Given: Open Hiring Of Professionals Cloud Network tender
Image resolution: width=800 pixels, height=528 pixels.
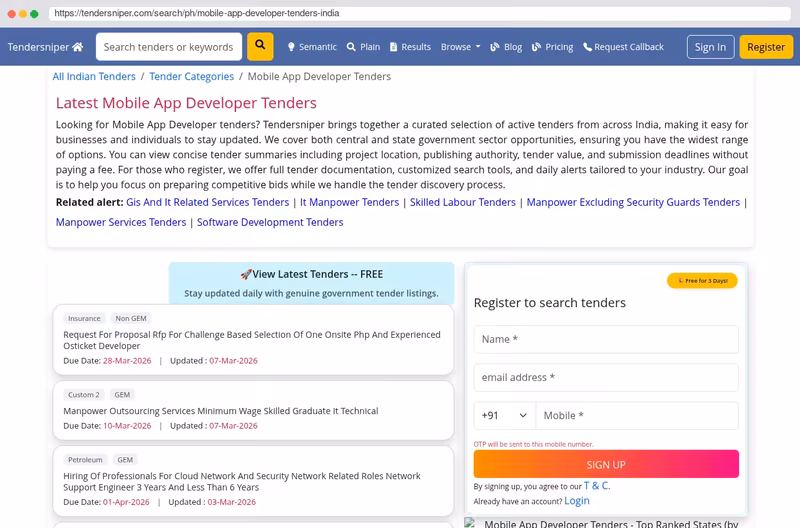Looking at the screenshot, I should point(242,482).
